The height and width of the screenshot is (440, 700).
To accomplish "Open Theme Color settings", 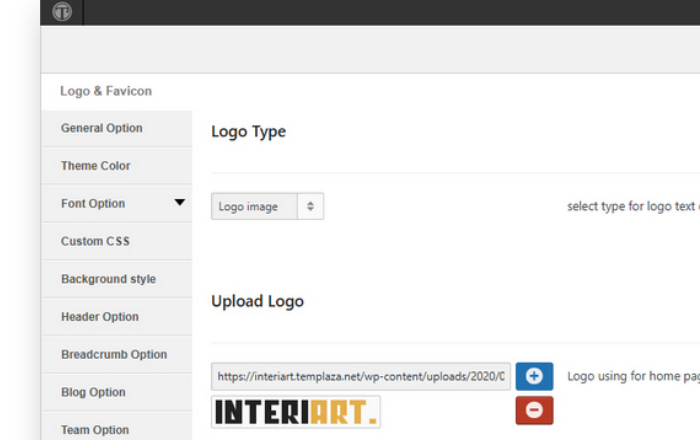I will (x=117, y=166).
